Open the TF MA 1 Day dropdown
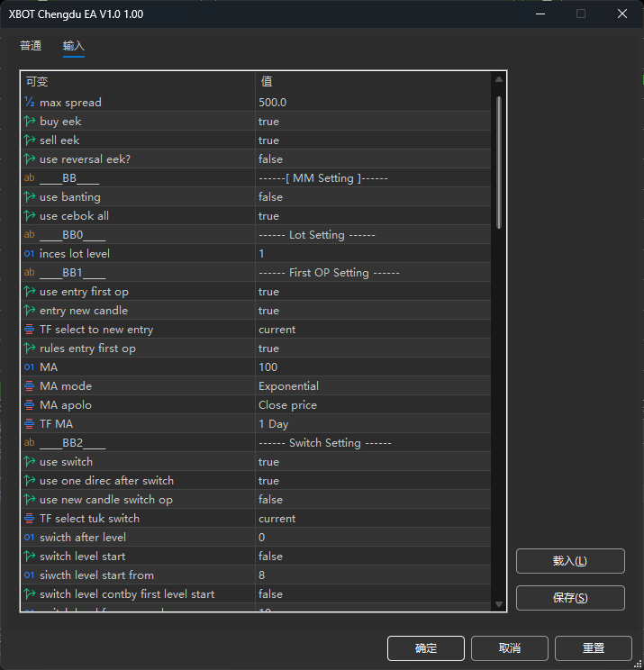Screen dimensions: 644x670 (274, 424)
